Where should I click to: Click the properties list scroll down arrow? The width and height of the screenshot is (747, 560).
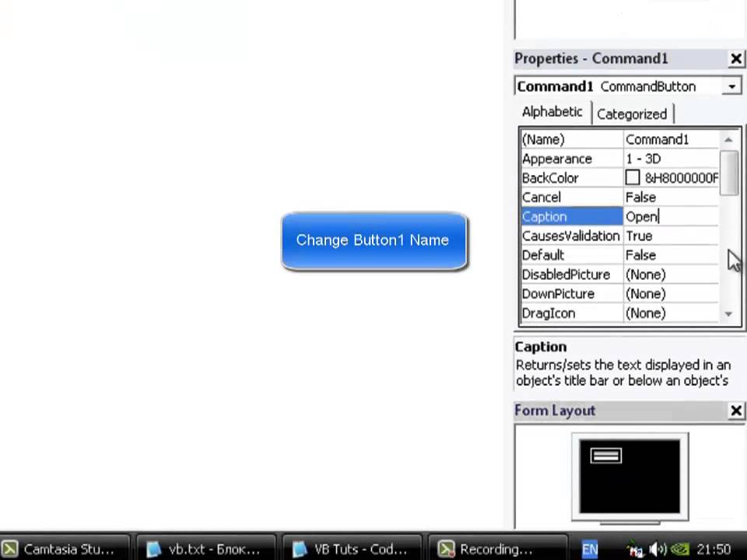point(728,313)
